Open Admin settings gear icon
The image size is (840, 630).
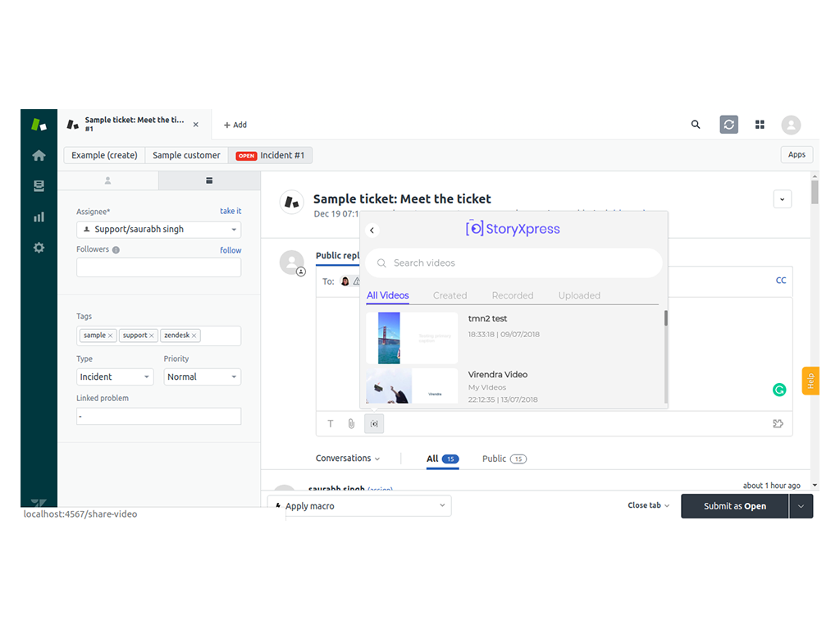point(39,247)
